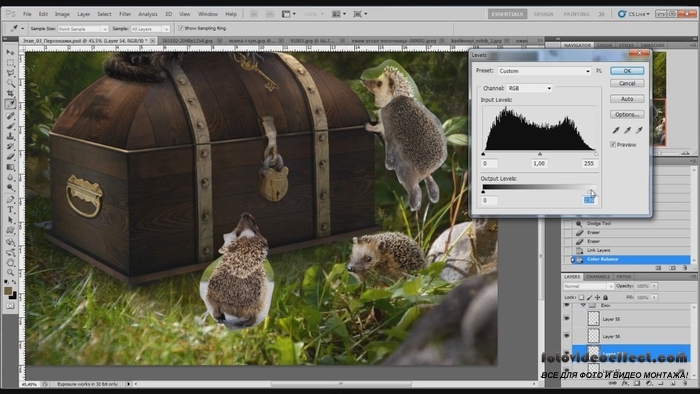Open the Levels preset options menu icon
Viewport: 700px width, 394px height.
(599, 71)
